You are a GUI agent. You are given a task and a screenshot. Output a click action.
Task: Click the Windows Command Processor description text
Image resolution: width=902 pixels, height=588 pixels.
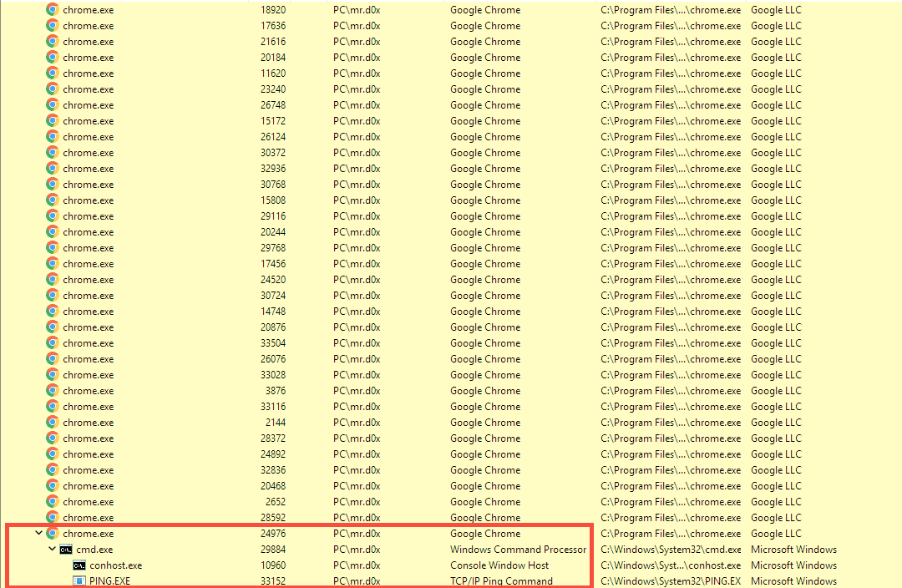click(518, 549)
